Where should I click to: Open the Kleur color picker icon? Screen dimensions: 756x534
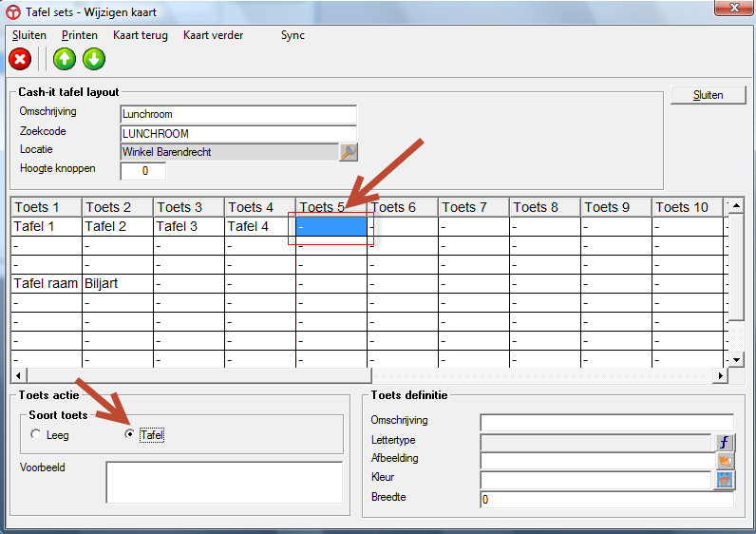pyautogui.click(x=724, y=480)
